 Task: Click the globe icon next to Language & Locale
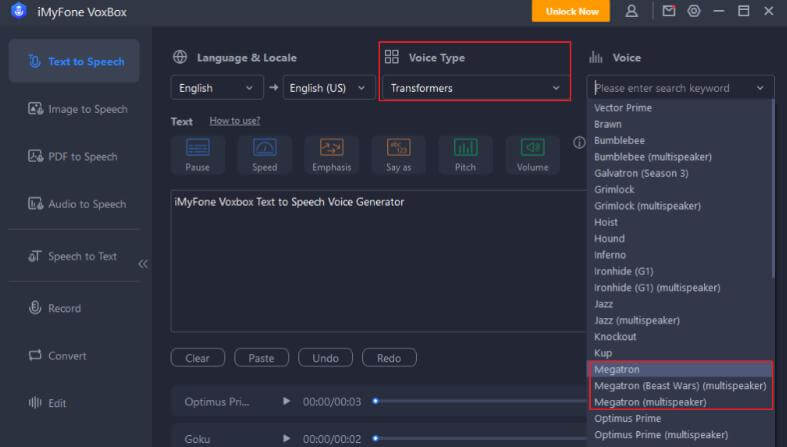pos(180,57)
